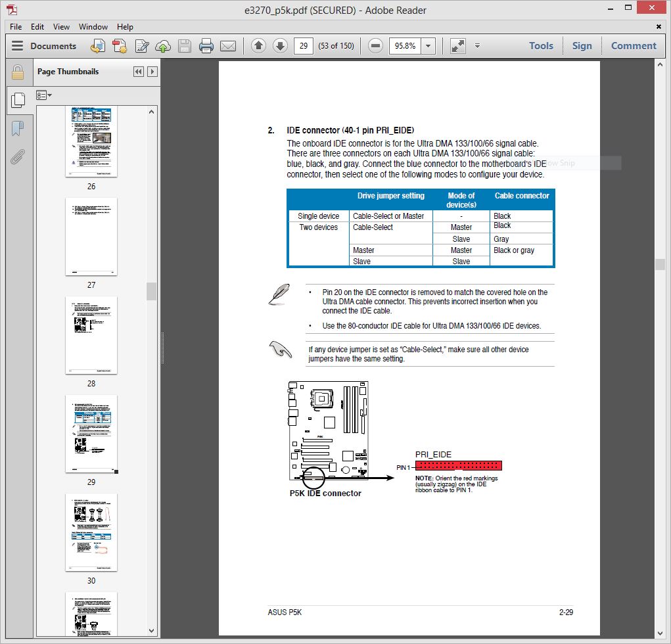The image size is (671, 644).
Task: Click the envelope email icon in toolbar
Action: (x=228, y=46)
